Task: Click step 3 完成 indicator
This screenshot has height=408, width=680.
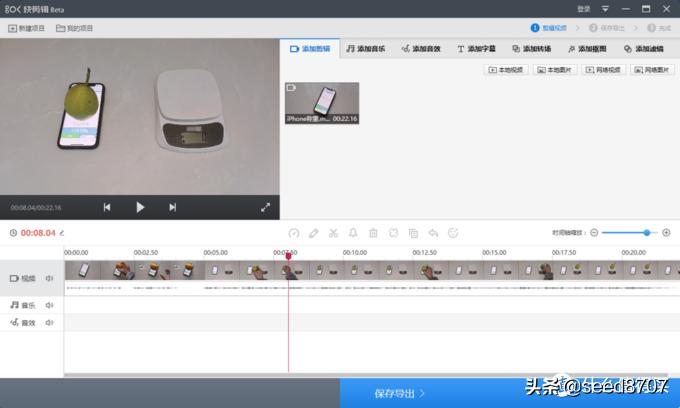Action: pyautogui.click(x=659, y=28)
